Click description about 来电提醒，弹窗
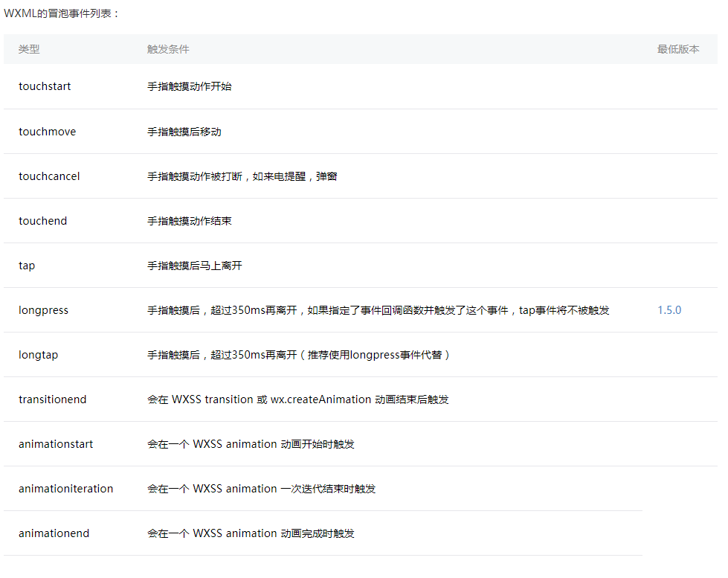Viewport: 728px width, 578px height. [242, 176]
